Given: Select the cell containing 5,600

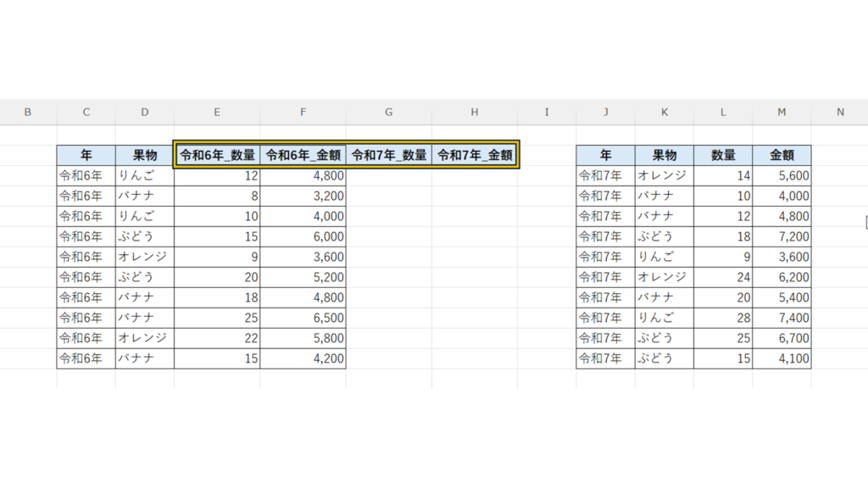Looking at the screenshot, I should pos(782,175).
